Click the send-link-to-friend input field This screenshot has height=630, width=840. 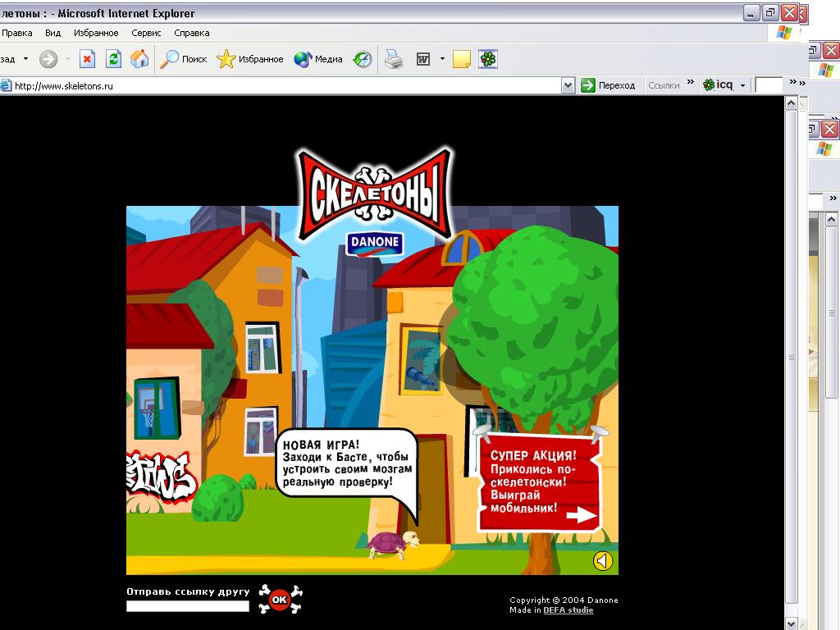[x=187, y=606]
